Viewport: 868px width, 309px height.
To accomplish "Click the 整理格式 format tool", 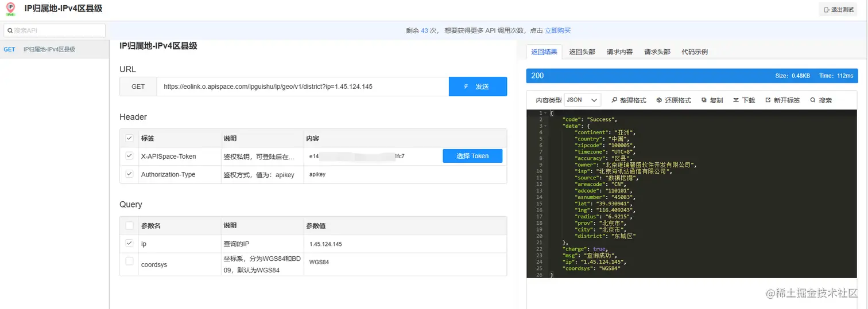I will point(629,100).
